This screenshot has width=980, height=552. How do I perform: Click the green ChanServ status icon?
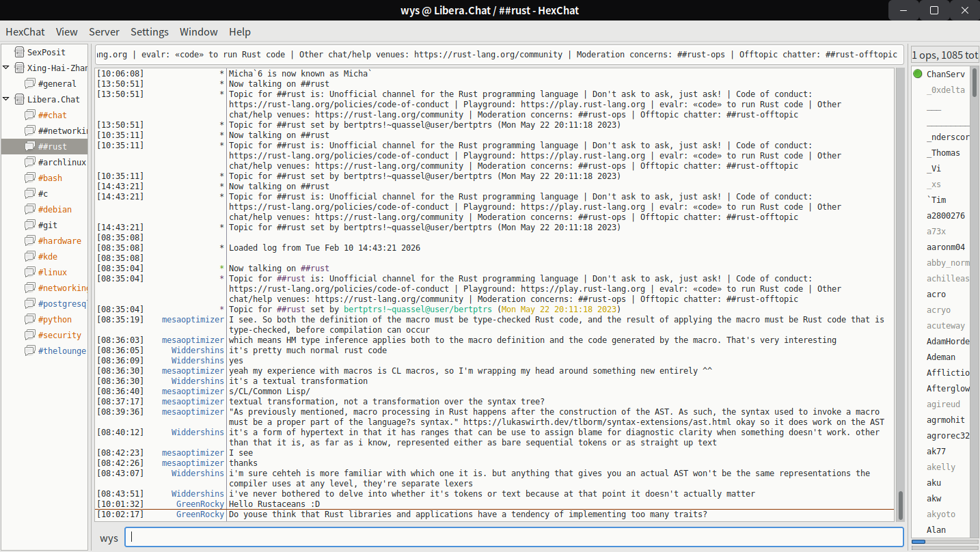918,74
